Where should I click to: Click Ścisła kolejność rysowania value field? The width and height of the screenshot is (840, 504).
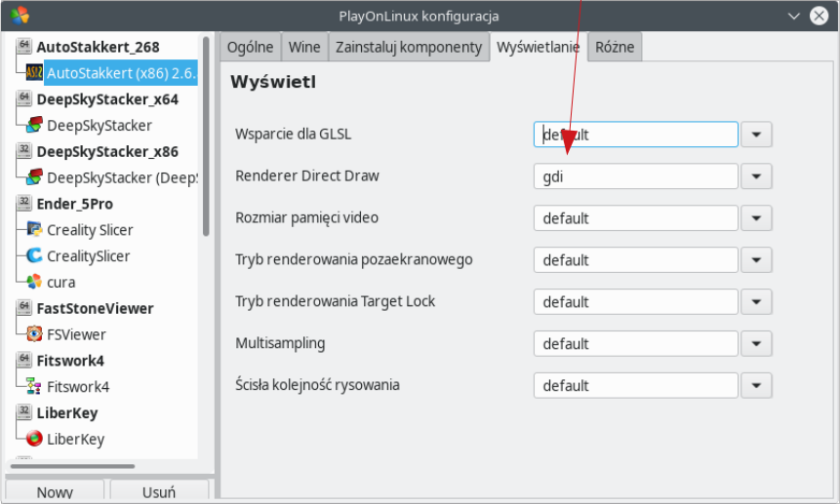pyautogui.click(x=636, y=385)
